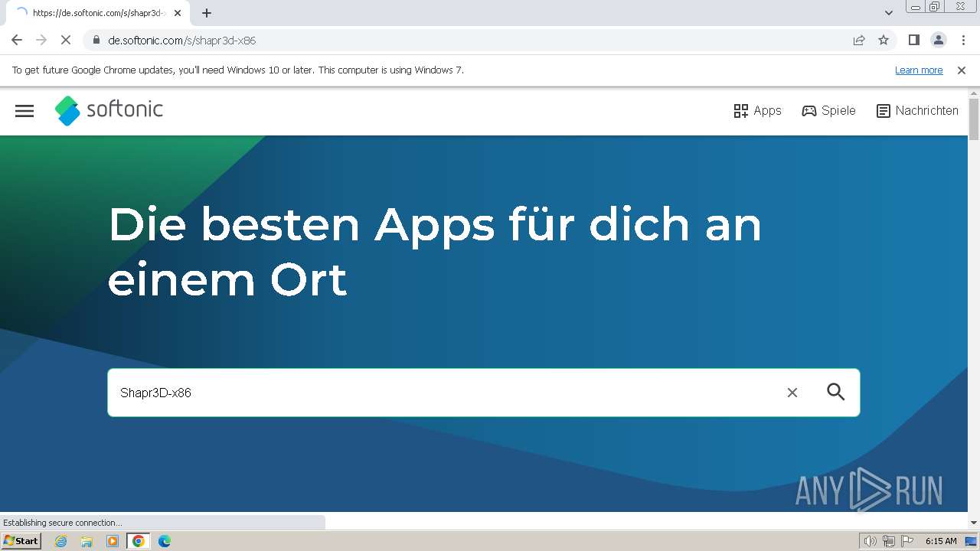This screenshot has height=551, width=980.
Task: Clear the search field text
Action: 792,393
